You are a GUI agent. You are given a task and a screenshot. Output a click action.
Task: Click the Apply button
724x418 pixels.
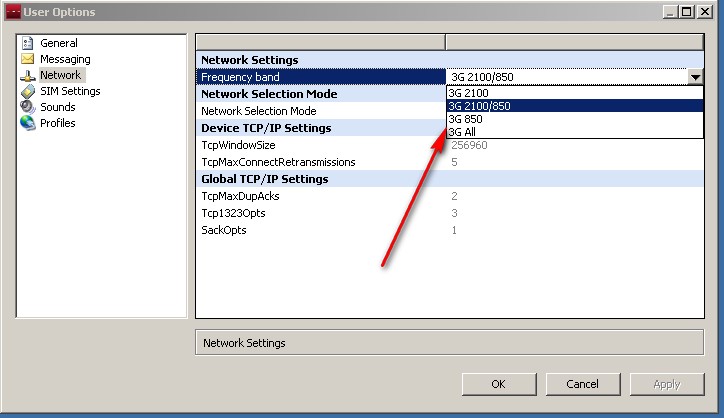[x=666, y=384]
